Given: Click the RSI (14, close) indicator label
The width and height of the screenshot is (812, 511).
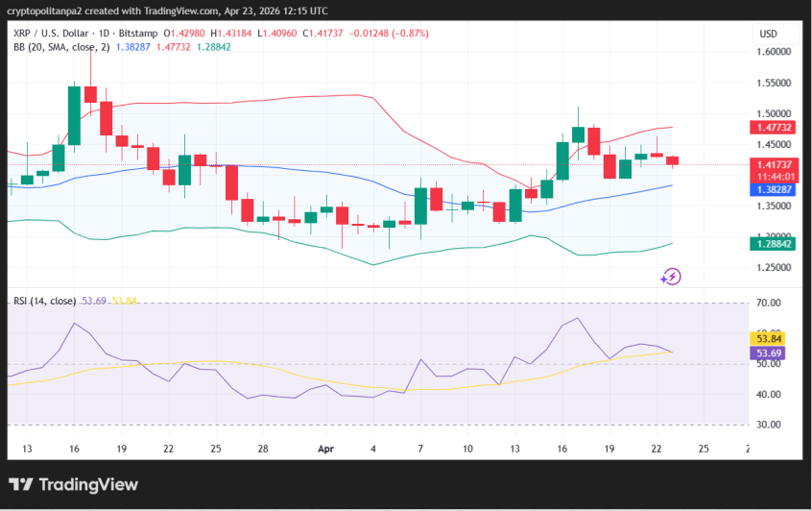Looking at the screenshot, I should [46, 301].
